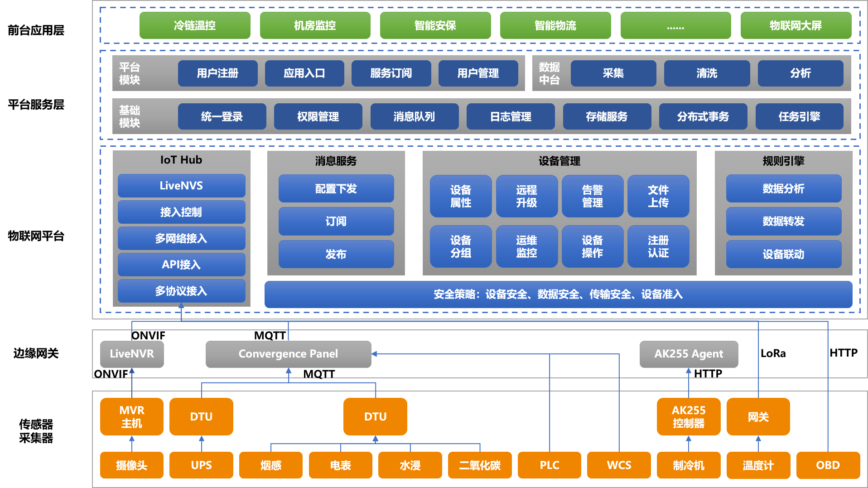The width and height of the screenshot is (868, 488).
Task: Click the 安全策略 blue bar
Action: 558,295
